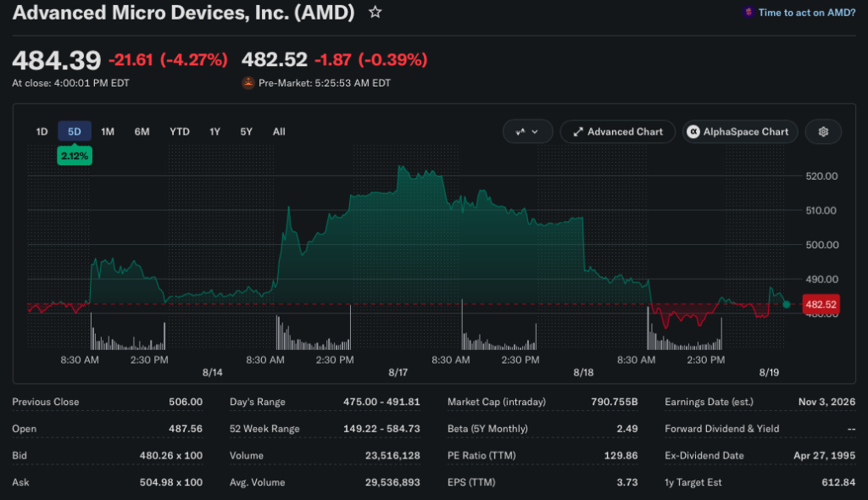Screen dimensions: 868x500
Task: Click the 8/14 date label on chart axis
Action: point(213,373)
